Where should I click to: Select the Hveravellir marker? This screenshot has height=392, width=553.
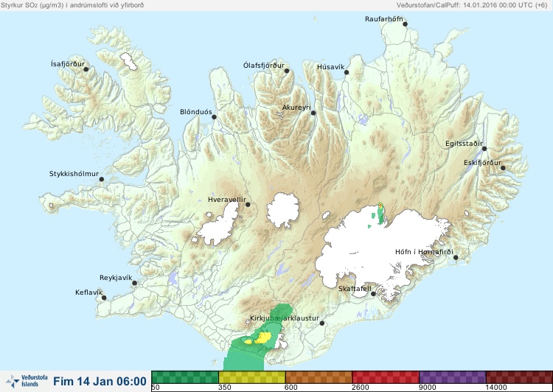click(248, 204)
